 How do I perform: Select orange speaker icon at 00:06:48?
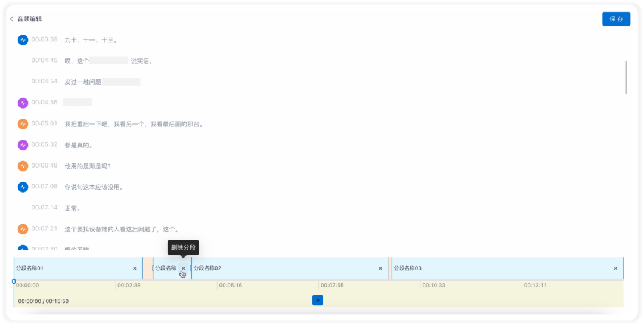pyautogui.click(x=23, y=166)
